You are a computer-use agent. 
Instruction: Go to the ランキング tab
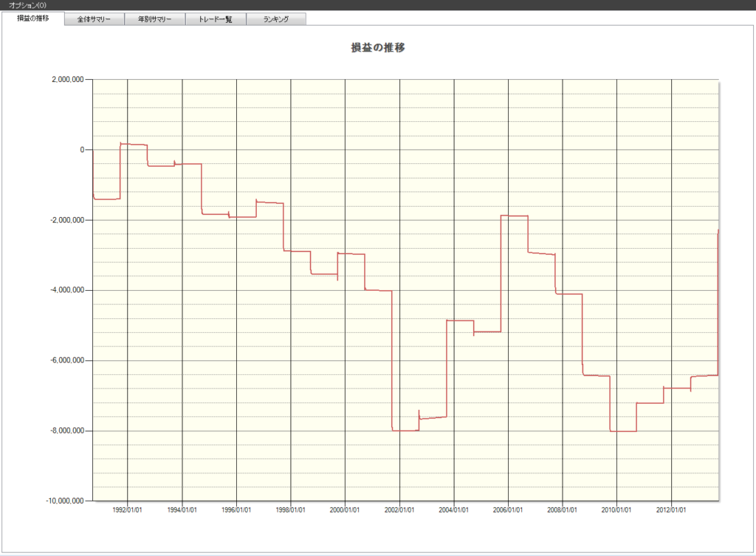tap(276, 19)
